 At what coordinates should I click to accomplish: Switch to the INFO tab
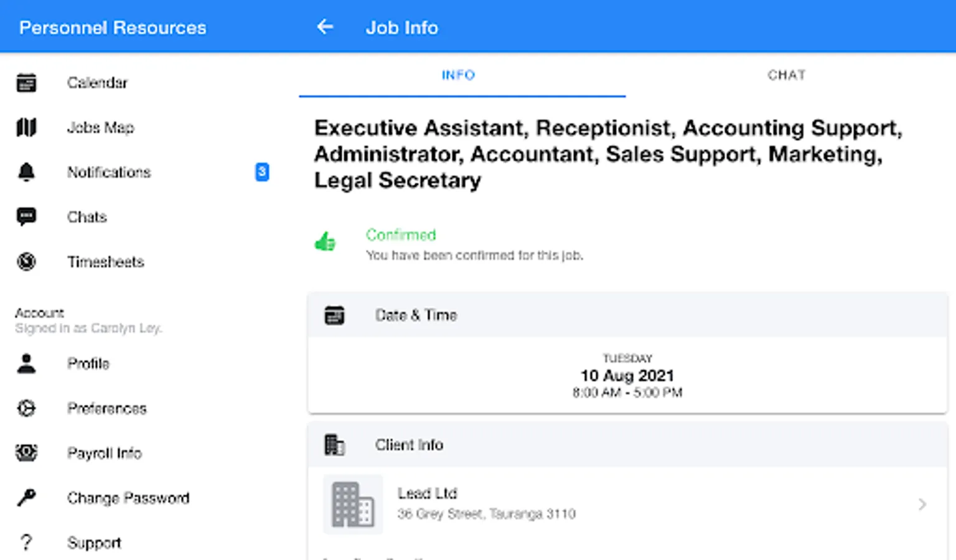(x=459, y=75)
